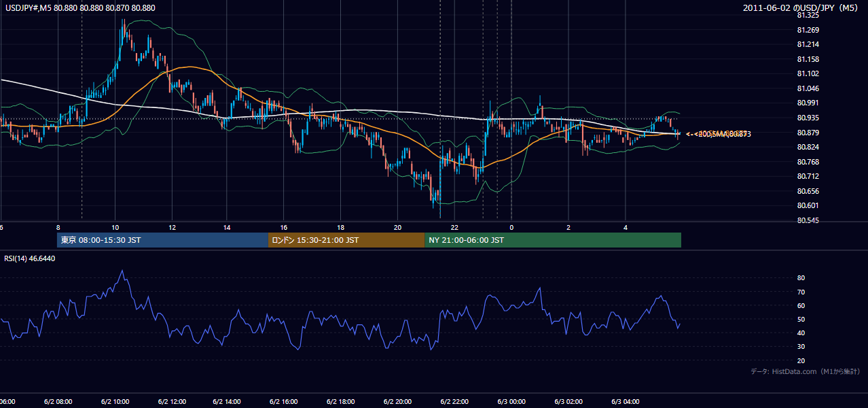Viewport: 868px width, 408px height.
Task: Click hour marker 14 under the price chart
Action: 228,227
